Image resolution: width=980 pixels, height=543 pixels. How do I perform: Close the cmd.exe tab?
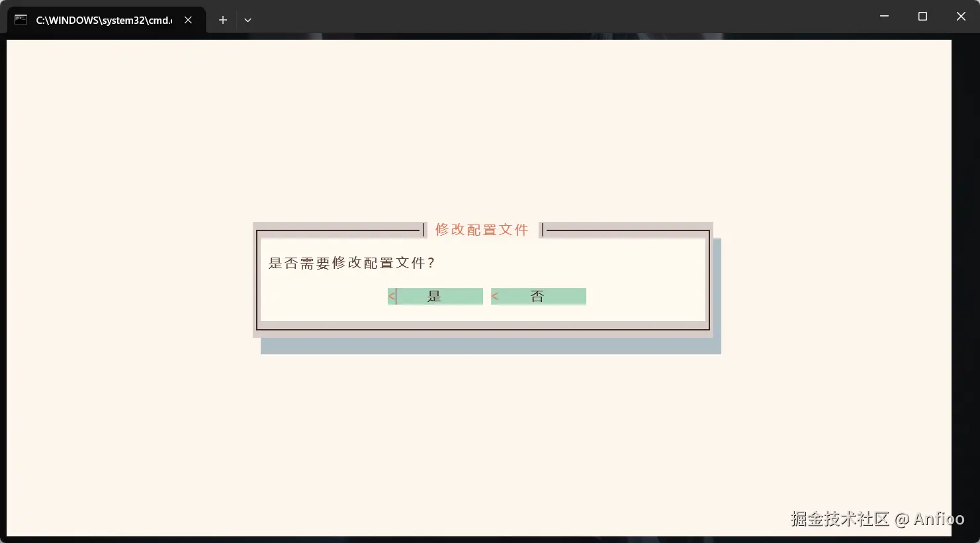[189, 20]
